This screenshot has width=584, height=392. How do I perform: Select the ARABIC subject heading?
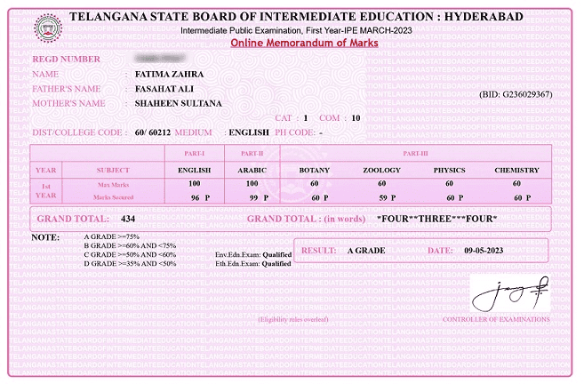click(x=252, y=170)
